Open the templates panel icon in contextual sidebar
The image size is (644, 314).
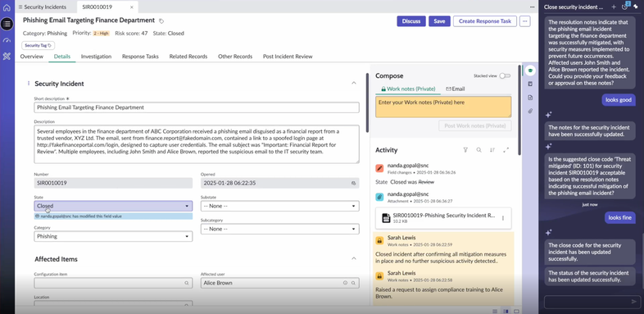(530, 84)
